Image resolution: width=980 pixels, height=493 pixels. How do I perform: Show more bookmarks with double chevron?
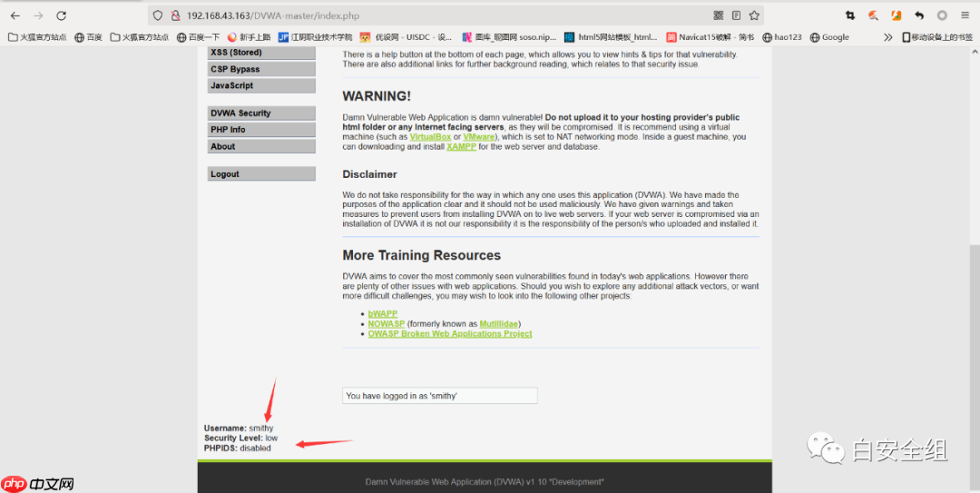click(887, 37)
